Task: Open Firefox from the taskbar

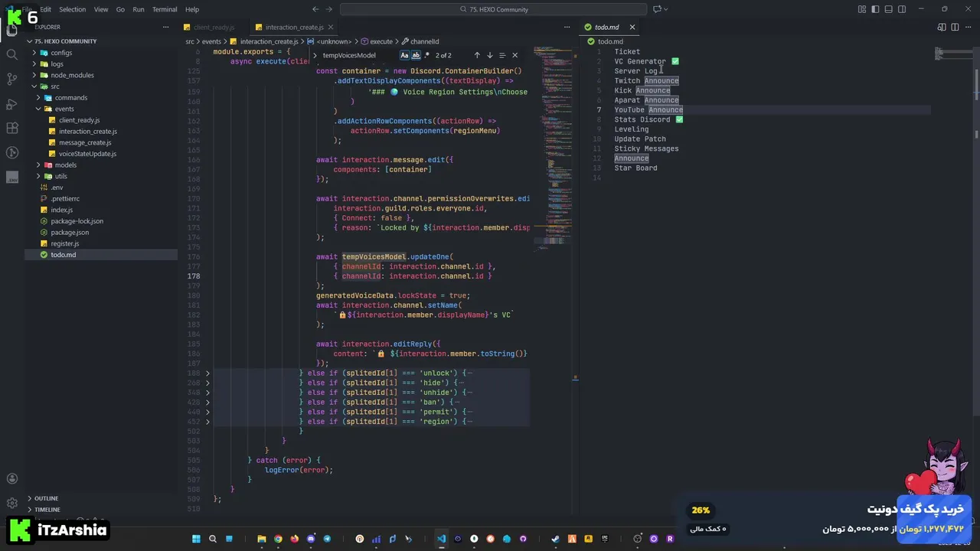Action: coord(294,539)
